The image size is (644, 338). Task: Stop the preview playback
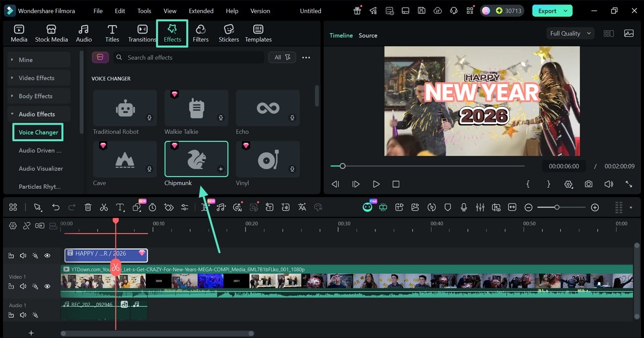point(396,184)
